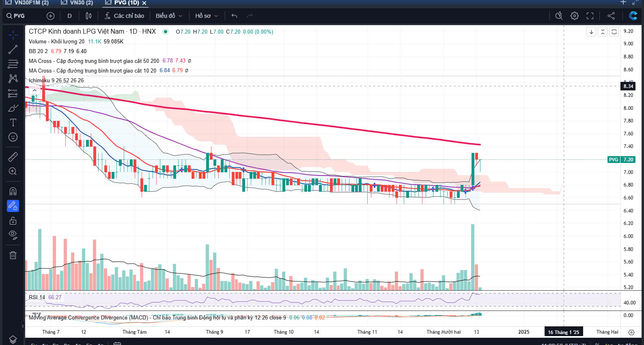The width and height of the screenshot is (644, 345).
Task: Select the RSI 14 indicator legend
Action: pos(37,297)
